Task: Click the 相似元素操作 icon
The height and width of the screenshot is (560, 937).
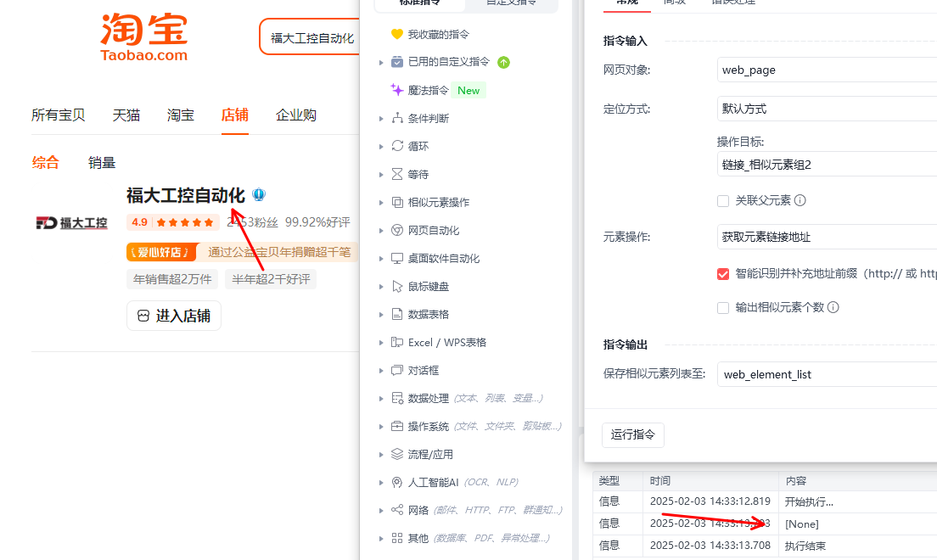Action: pos(397,202)
